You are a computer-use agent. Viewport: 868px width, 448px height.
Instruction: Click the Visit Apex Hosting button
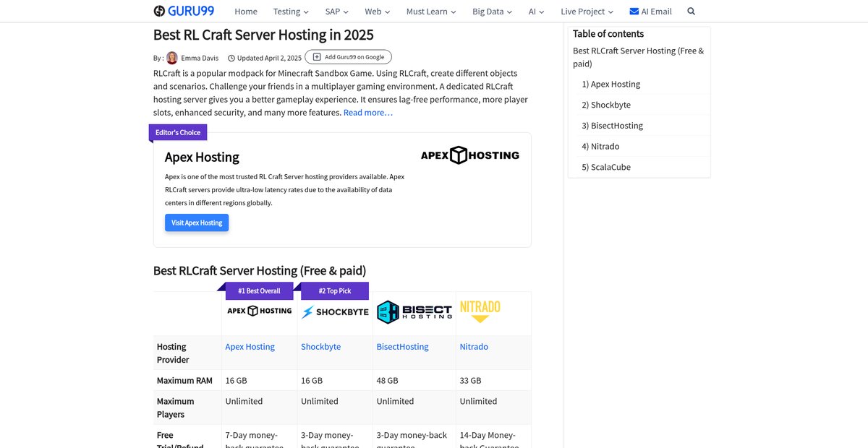pos(197,223)
